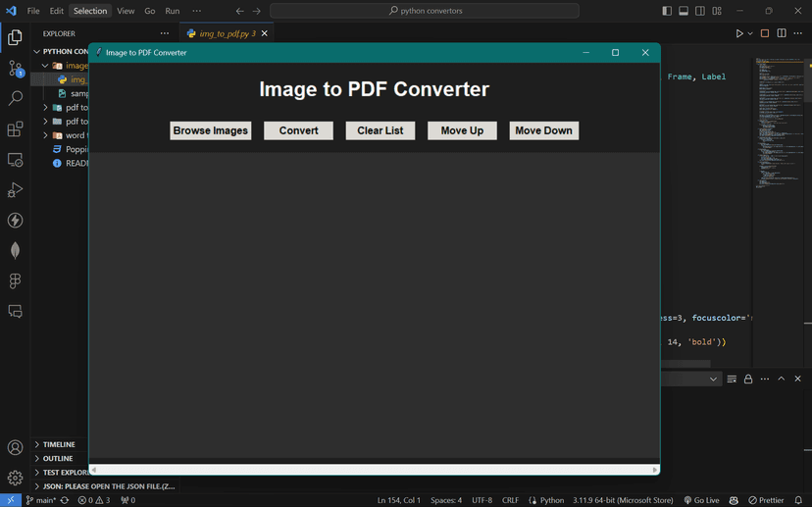The image size is (812, 507).
Task: Expand the OUTLINE section
Action: [57, 458]
